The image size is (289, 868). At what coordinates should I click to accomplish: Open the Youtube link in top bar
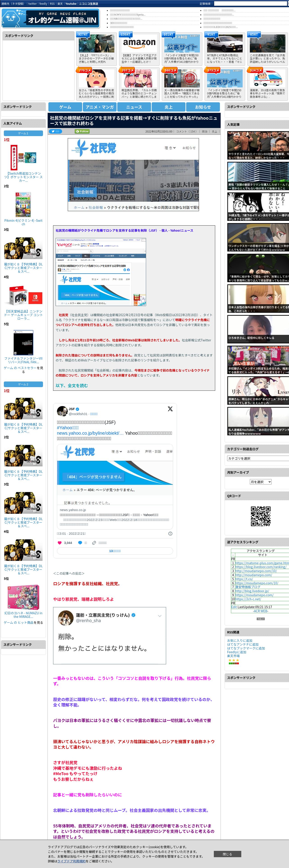coord(71,4)
